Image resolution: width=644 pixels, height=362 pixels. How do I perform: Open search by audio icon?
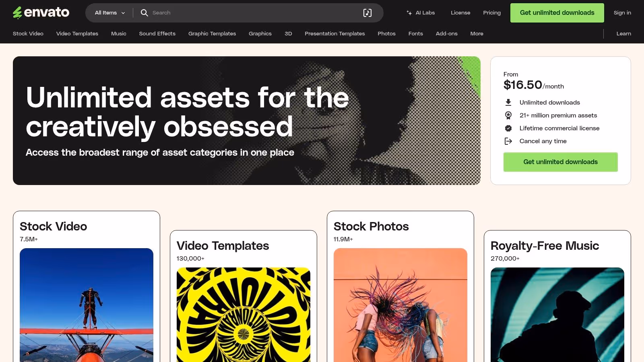[367, 13]
